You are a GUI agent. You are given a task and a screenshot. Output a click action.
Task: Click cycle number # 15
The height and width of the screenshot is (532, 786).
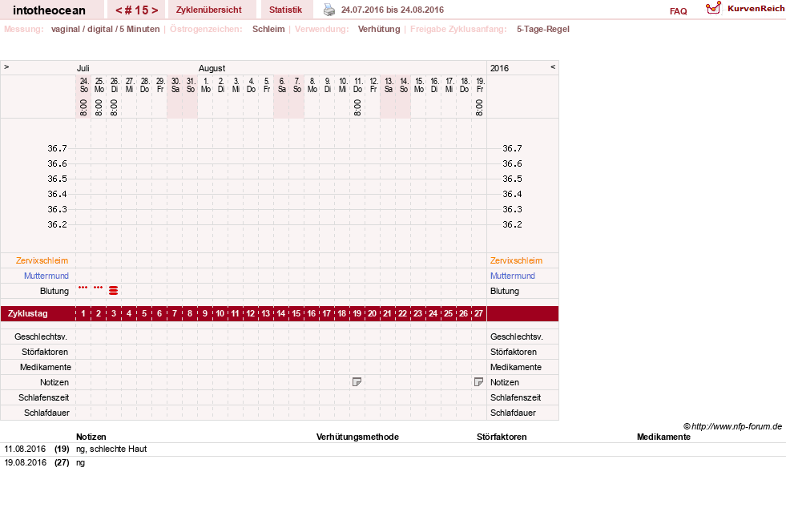[x=137, y=10]
